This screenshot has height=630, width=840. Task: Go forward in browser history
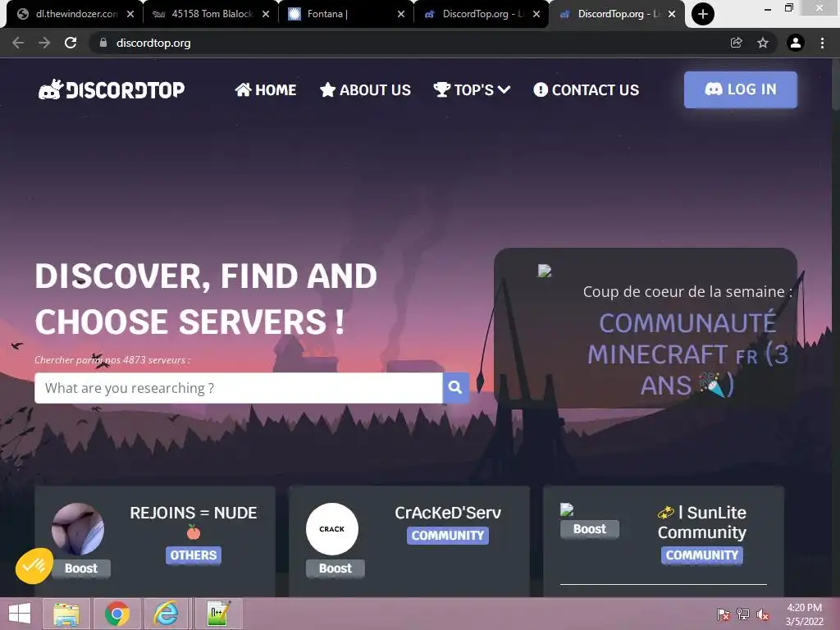(x=44, y=43)
